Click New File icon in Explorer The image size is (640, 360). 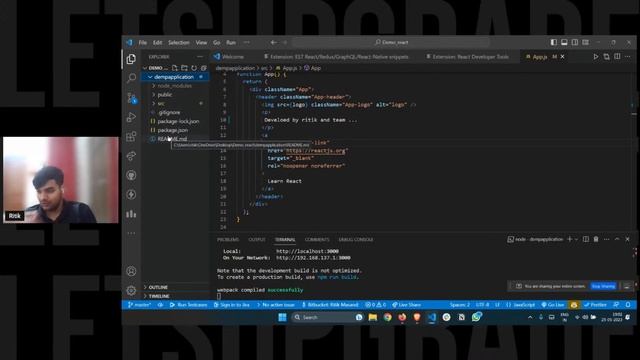point(175,68)
